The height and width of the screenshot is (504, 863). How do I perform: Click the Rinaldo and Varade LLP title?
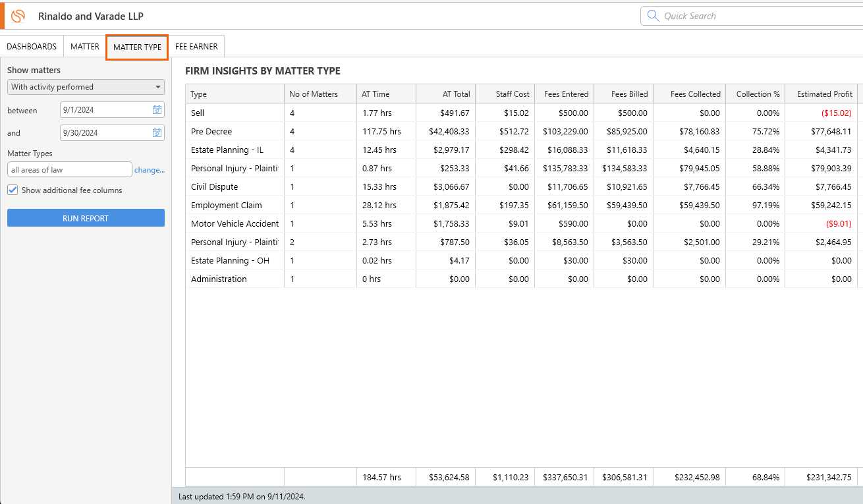[91, 16]
